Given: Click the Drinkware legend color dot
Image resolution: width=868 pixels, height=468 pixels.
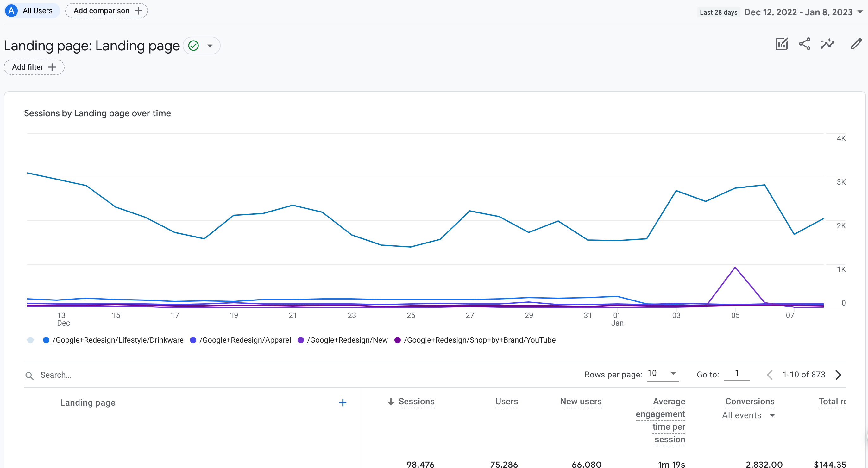Looking at the screenshot, I should click(47, 340).
